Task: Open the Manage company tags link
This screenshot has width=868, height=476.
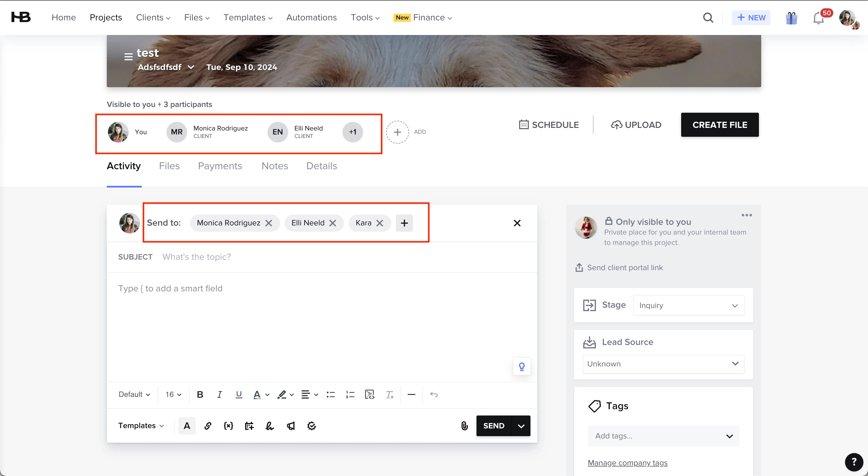Action: [x=627, y=463]
